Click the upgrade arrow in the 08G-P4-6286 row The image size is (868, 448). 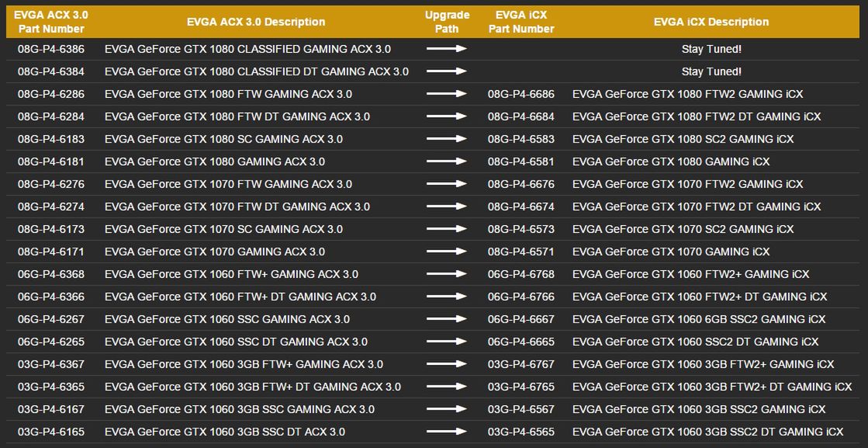click(447, 94)
